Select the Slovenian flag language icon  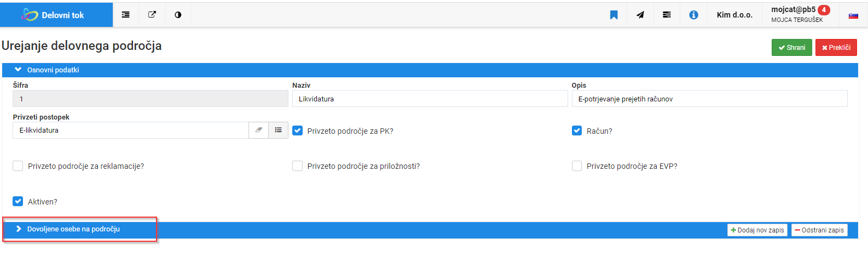click(853, 15)
